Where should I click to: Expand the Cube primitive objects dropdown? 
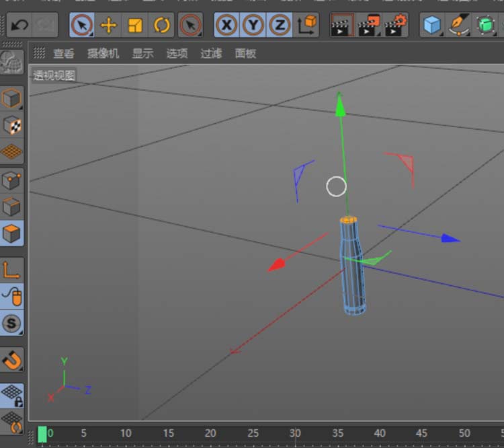pyautogui.click(x=432, y=26)
